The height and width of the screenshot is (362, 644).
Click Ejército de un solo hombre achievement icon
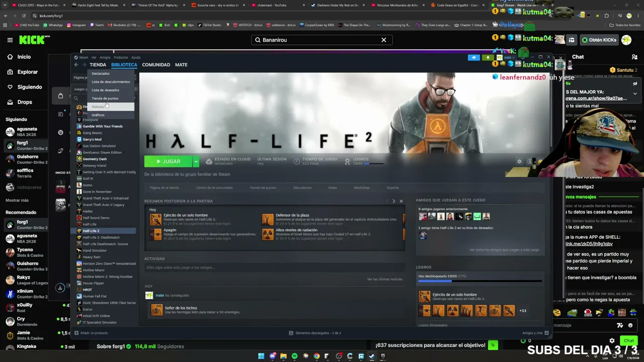pyautogui.click(x=155, y=219)
